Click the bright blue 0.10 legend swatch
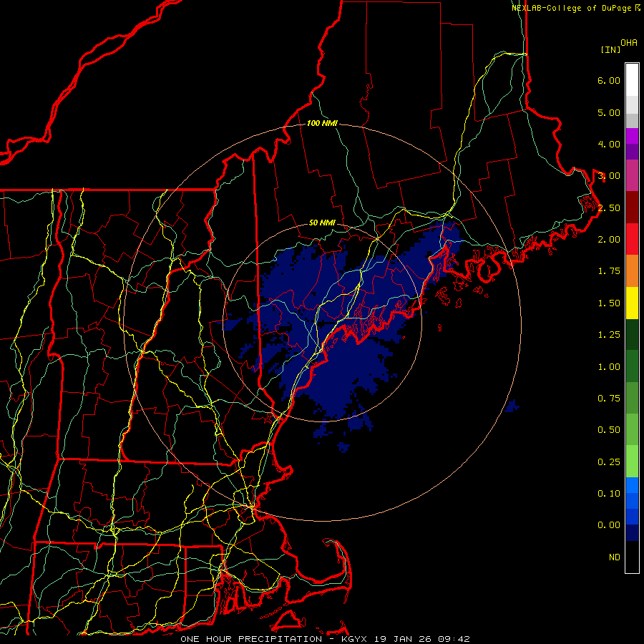 coord(632,485)
